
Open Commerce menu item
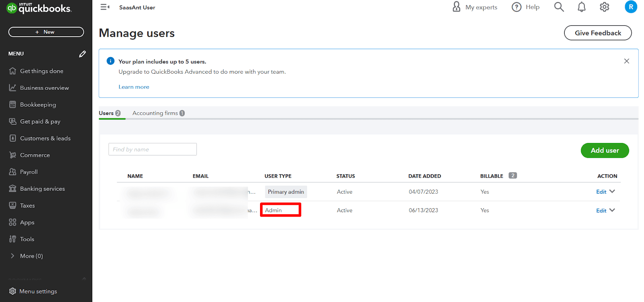[35, 155]
